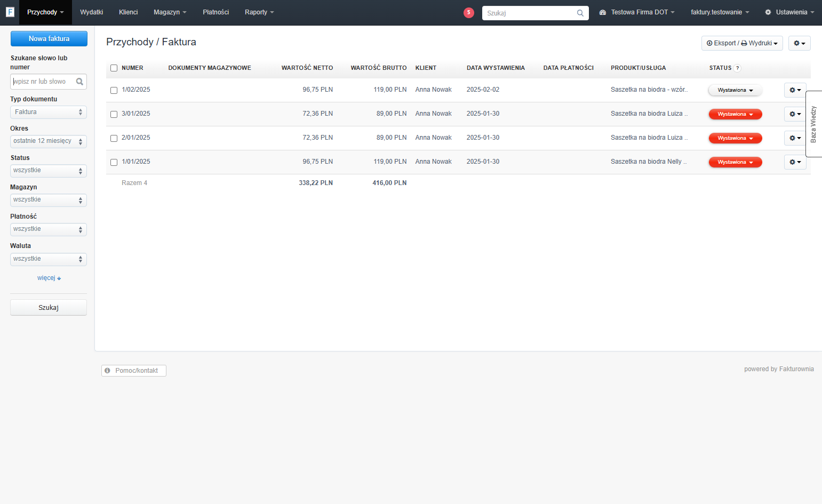This screenshot has height=504, width=822.
Task: Go to the Klienci section
Action: (x=128, y=12)
